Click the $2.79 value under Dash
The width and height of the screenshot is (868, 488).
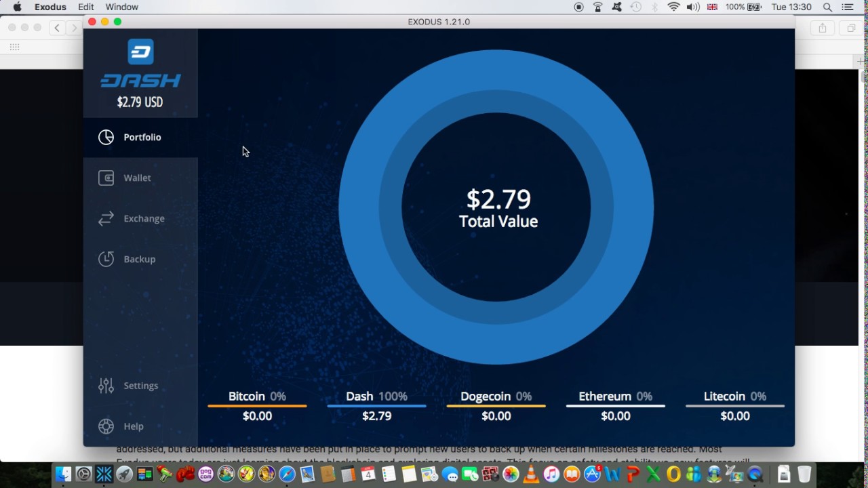pos(376,416)
